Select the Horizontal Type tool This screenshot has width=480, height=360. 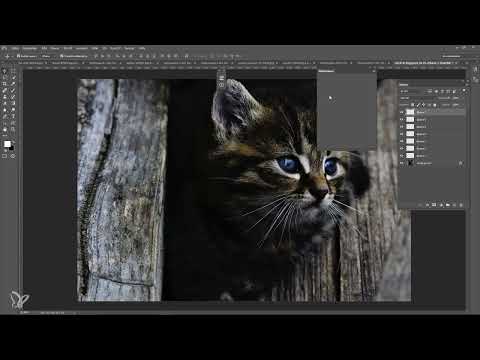coord(13,117)
